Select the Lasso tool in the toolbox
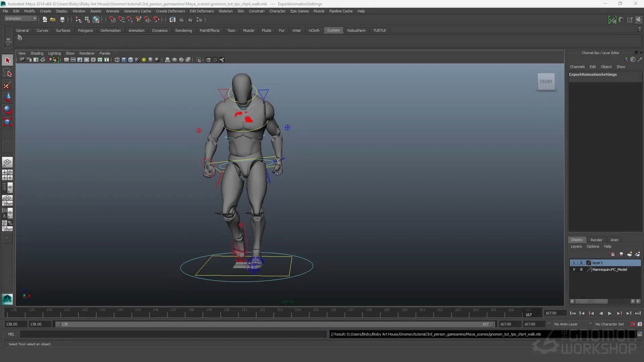This screenshot has width=644, height=362. pos(7,73)
